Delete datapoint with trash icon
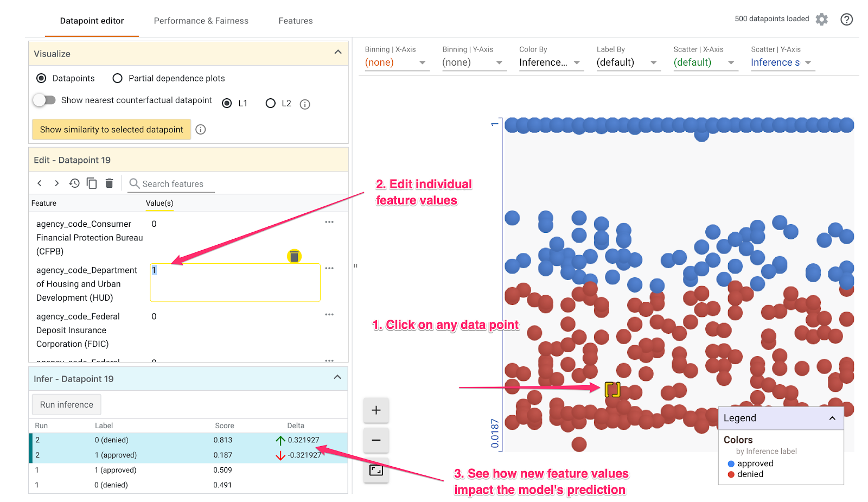 109,183
